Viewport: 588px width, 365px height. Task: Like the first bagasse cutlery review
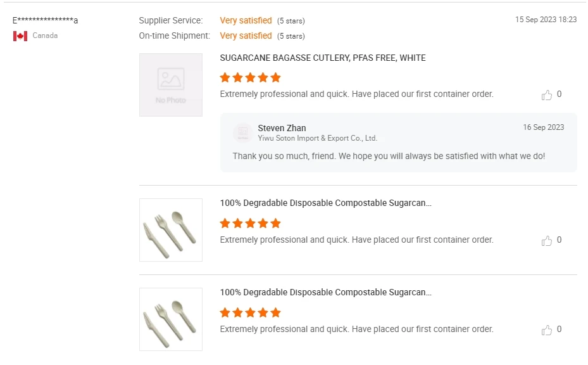point(547,95)
